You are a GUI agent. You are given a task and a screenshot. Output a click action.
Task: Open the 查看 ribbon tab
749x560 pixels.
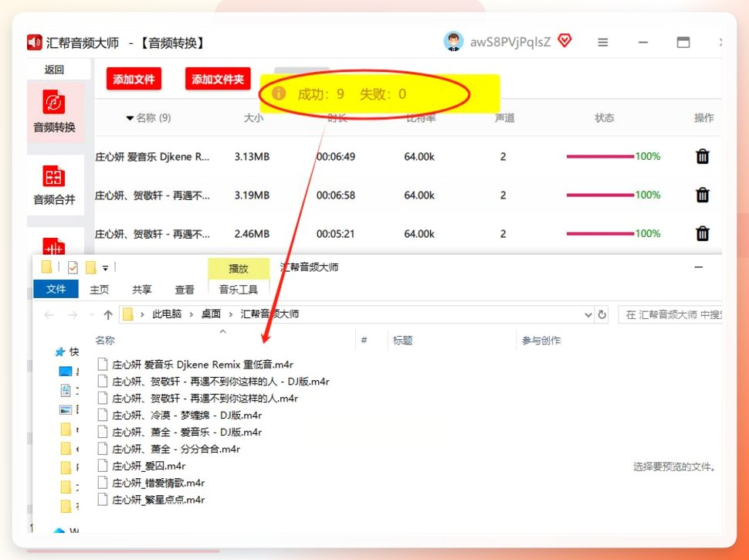coord(185,290)
